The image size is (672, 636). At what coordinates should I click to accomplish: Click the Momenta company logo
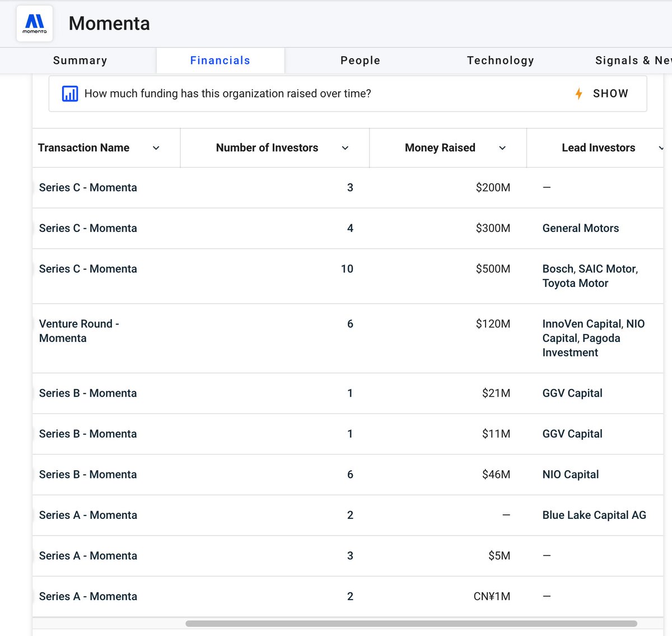tap(35, 24)
